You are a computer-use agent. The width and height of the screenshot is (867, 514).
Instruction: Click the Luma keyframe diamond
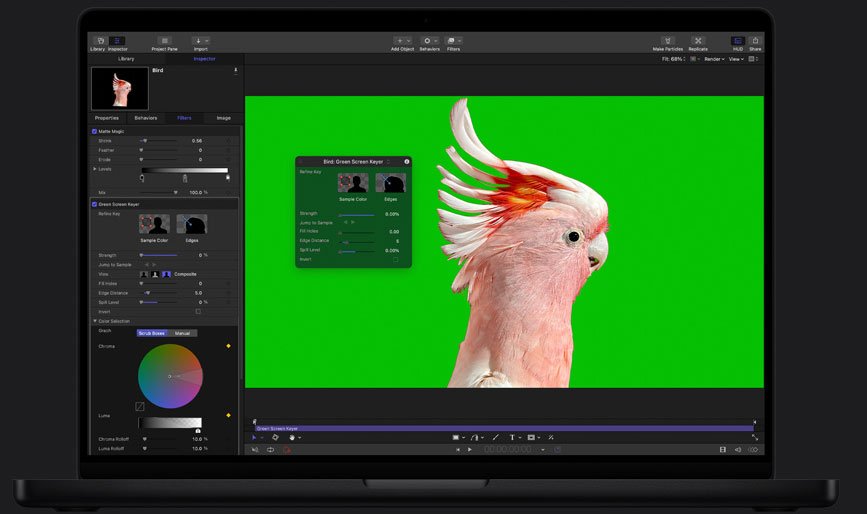tap(228, 415)
